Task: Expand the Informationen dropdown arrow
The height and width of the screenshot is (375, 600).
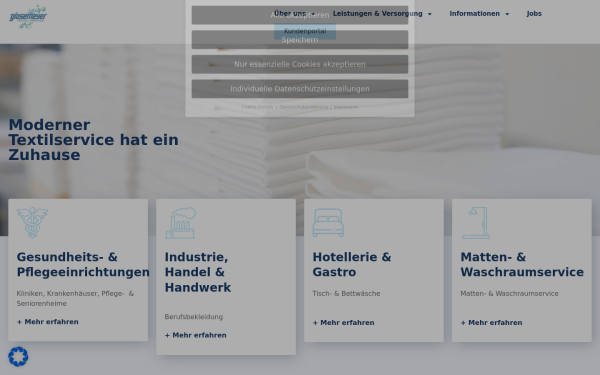Action: [507, 14]
